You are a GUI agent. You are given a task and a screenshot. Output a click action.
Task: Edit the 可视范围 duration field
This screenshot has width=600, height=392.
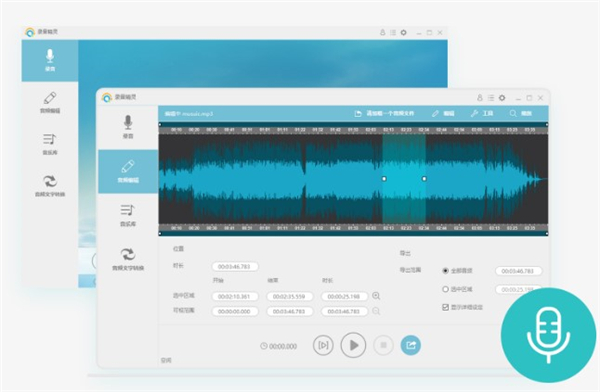click(344, 312)
